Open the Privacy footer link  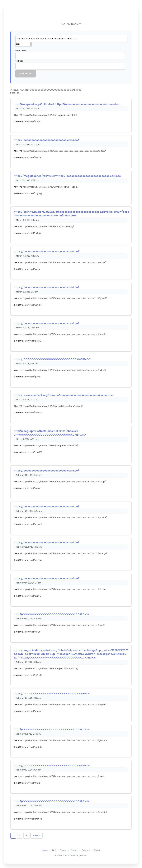[74, 850]
